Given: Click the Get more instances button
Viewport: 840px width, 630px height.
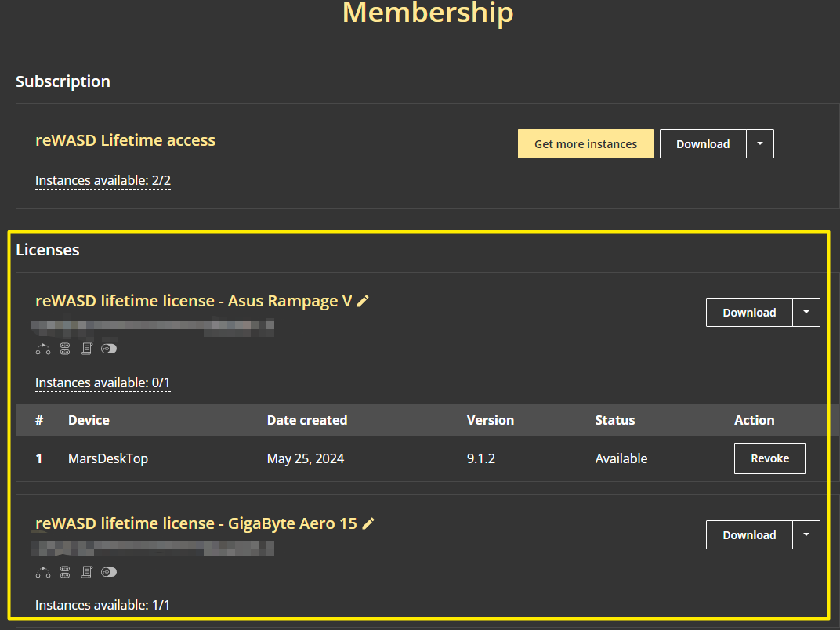Looking at the screenshot, I should (x=585, y=144).
